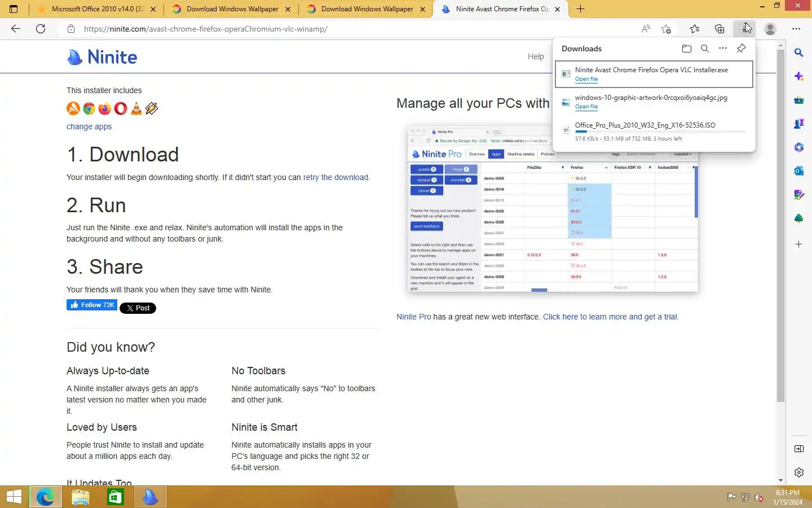
Task: Open Edge Settings and more menu
Action: [x=796, y=29]
